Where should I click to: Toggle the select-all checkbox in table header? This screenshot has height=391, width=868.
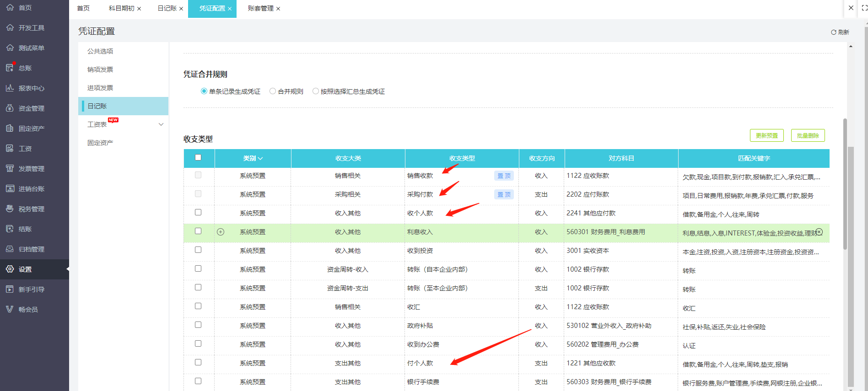198,157
